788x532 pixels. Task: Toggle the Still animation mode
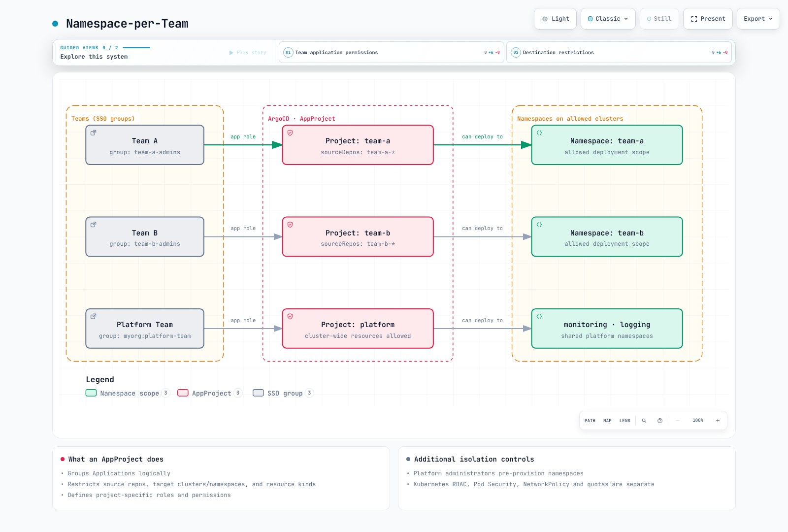(659, 19)
